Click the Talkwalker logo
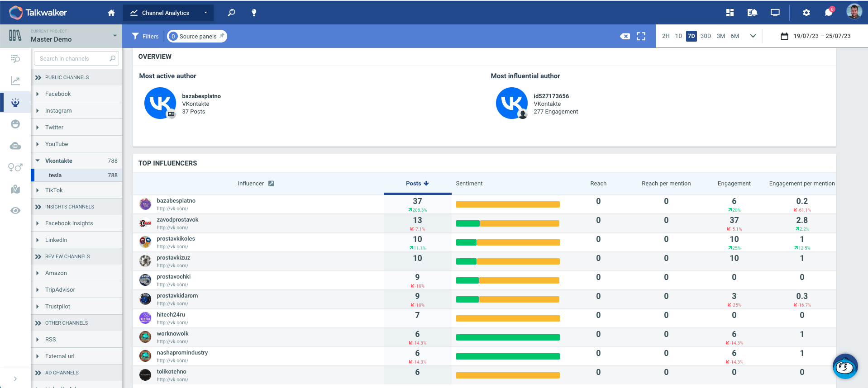The height and width of the screenshot is (388, 868). pos(38,13)
